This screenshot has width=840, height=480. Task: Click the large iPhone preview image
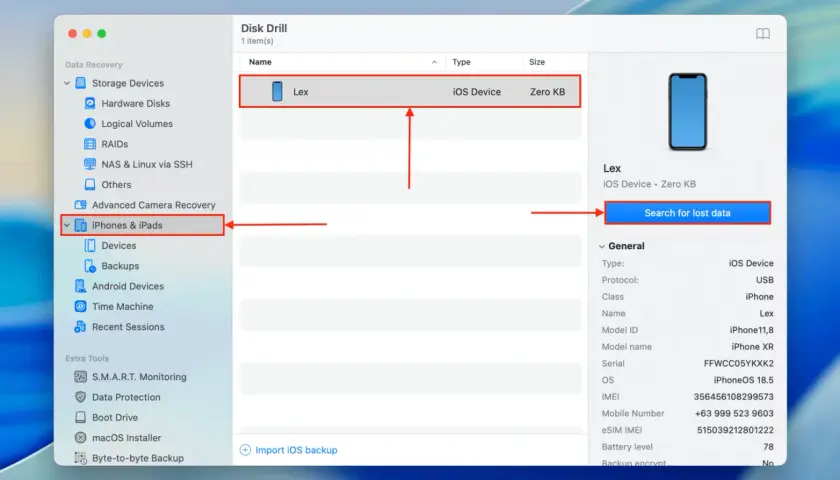tap(687, 112)
